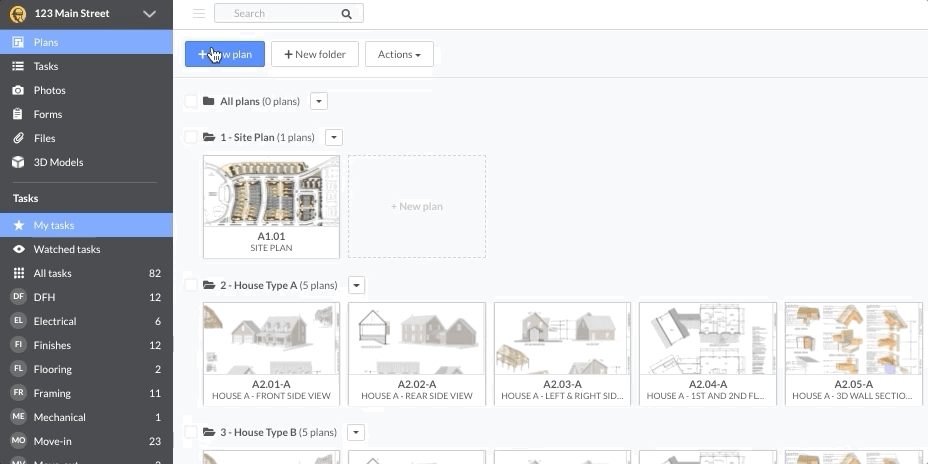Click the 3D Models cube icon
Image resolution: width=928 pixels, height=464 pixels.
(18, 162)
